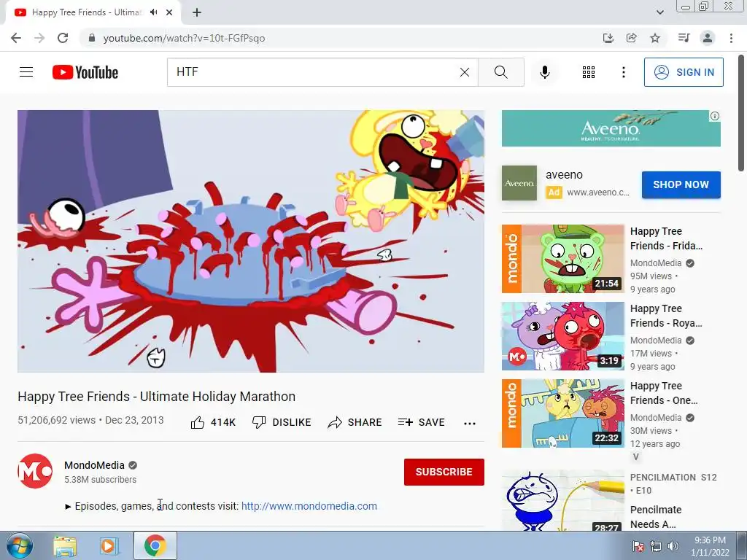Click the Chrome taskbar icon

pos(155,545)
